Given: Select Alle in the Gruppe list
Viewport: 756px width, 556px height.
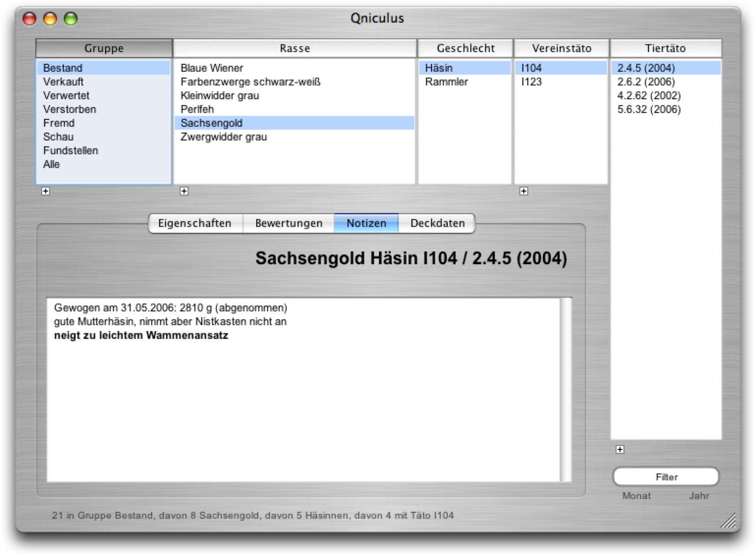Looking at the screenshot, I should click(x=104, y=164).
